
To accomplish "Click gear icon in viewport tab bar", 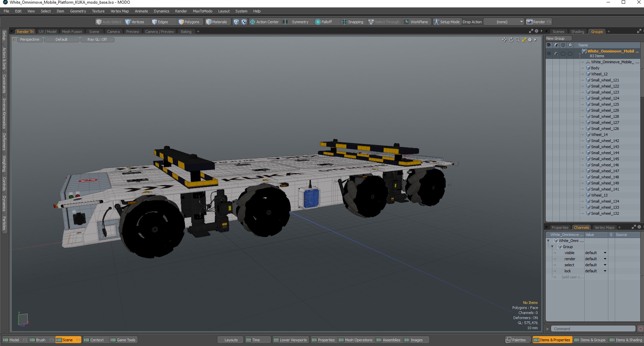I will tap(537, 31).
